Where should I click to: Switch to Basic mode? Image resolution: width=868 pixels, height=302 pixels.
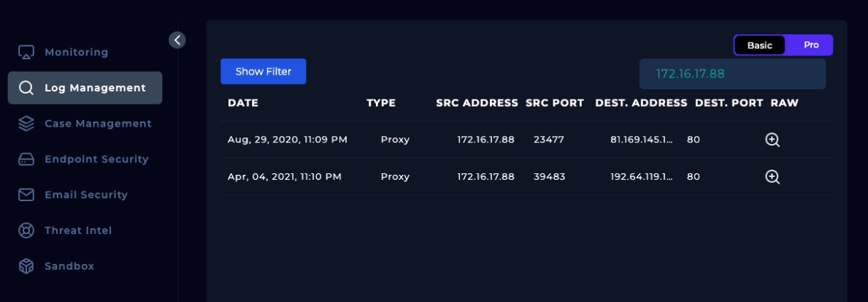pos(759,45)
